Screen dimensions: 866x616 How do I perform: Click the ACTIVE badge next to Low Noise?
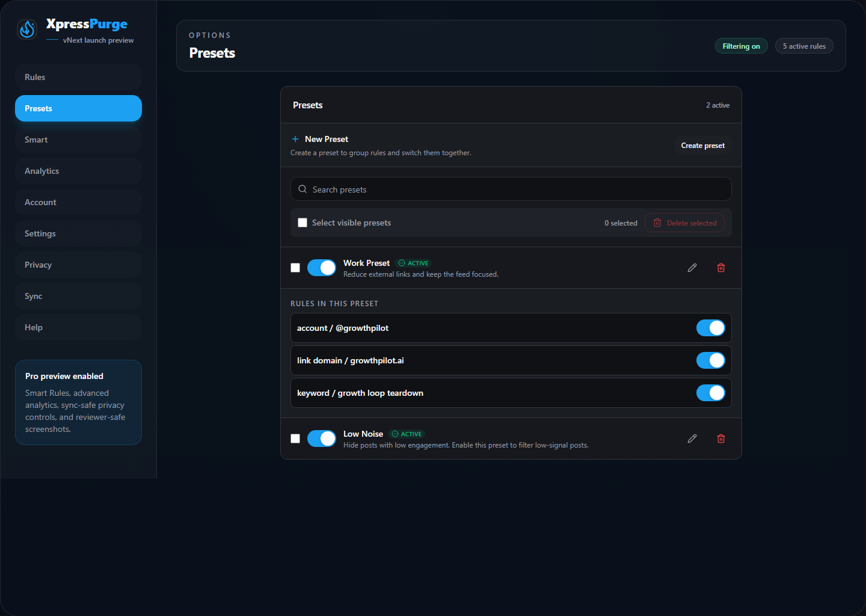point(407,434)
